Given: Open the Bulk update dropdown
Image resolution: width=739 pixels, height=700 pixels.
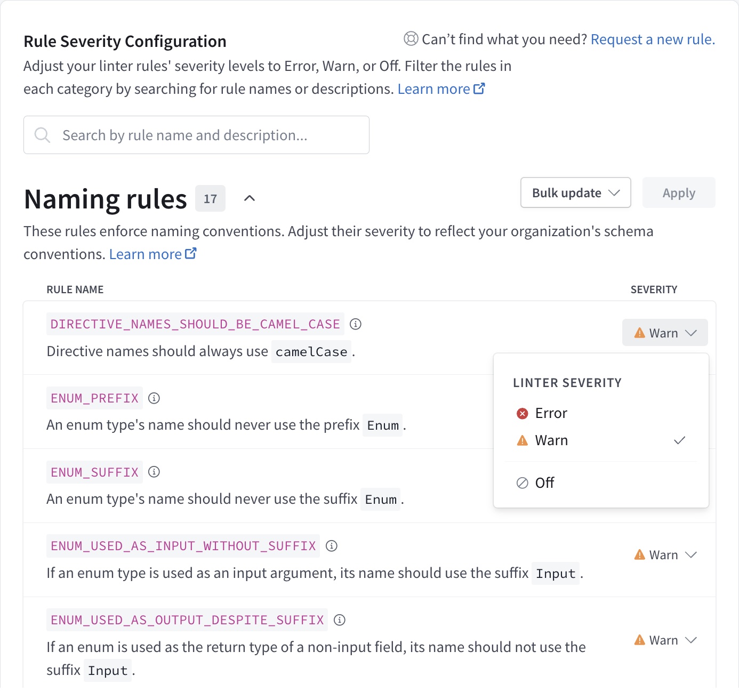Looking at the screenshot, I should click(x=575, y=192).
